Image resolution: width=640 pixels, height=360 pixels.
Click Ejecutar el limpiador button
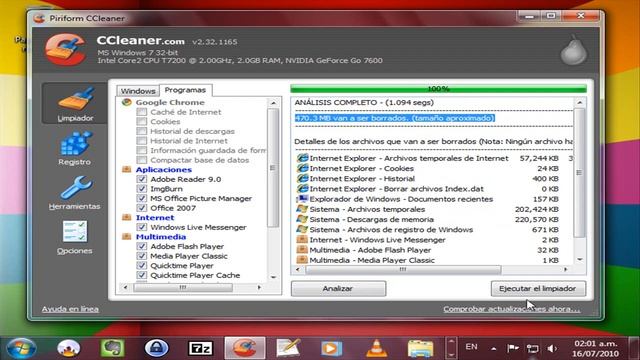(538, 289)
